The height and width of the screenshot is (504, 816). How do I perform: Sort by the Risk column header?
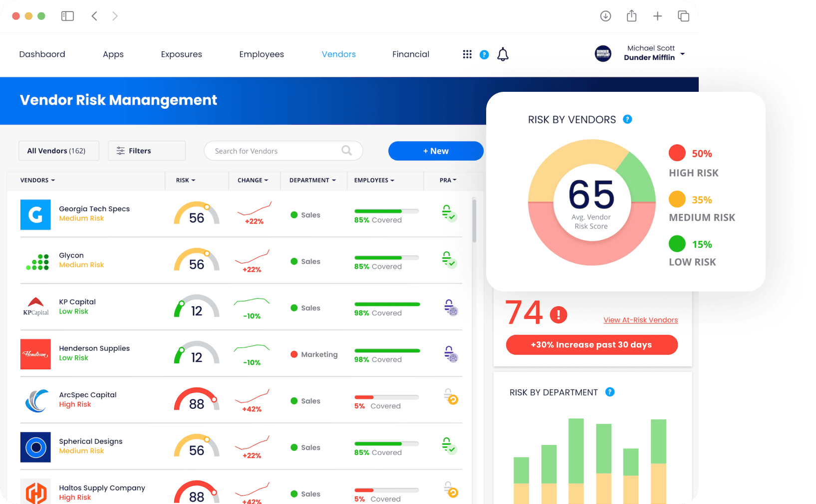click(x=185, y=180)
